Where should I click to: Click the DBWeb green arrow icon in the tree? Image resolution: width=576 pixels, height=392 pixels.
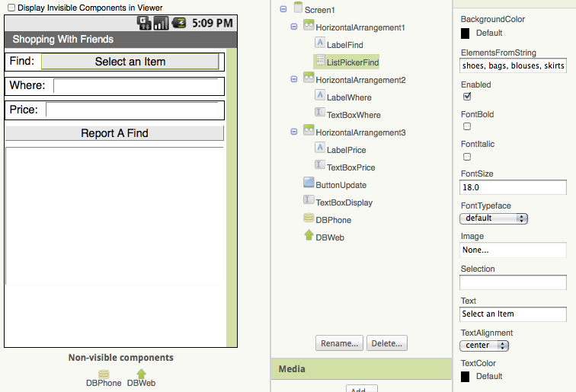pyautogui.click(x=309, y=236)
